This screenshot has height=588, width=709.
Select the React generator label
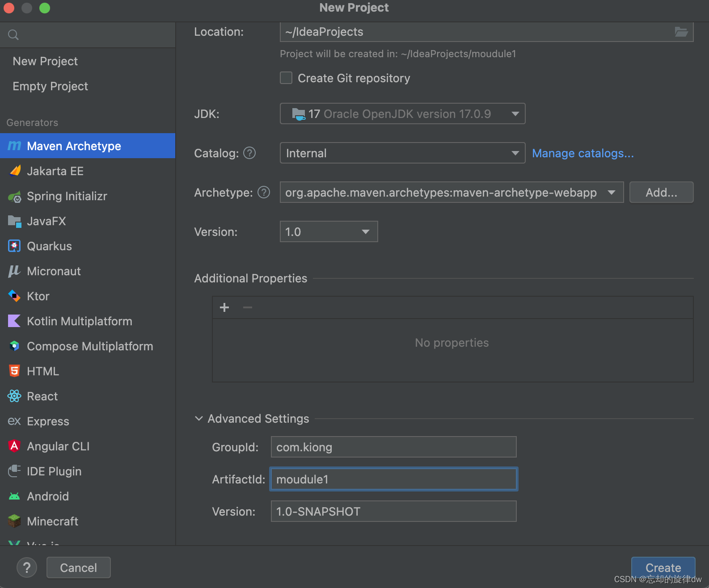pyautogui.click(x=42, y=396)
